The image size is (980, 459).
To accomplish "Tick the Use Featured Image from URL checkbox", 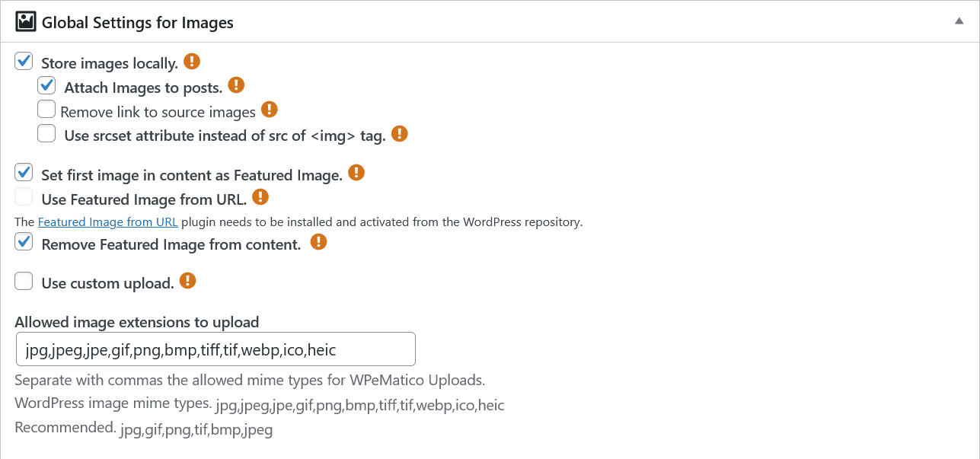I will pyautogui.click(x=24, y=197).
